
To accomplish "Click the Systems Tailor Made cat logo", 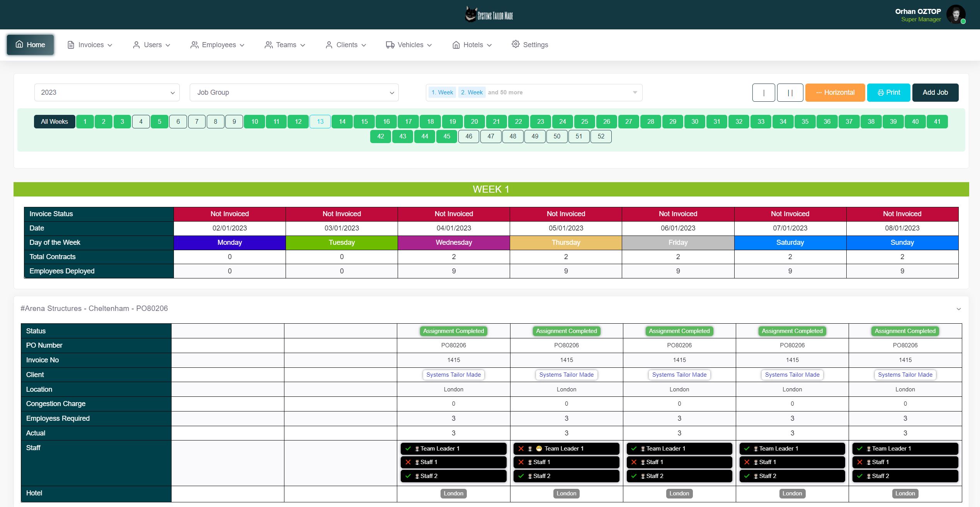I will point(471,15).
